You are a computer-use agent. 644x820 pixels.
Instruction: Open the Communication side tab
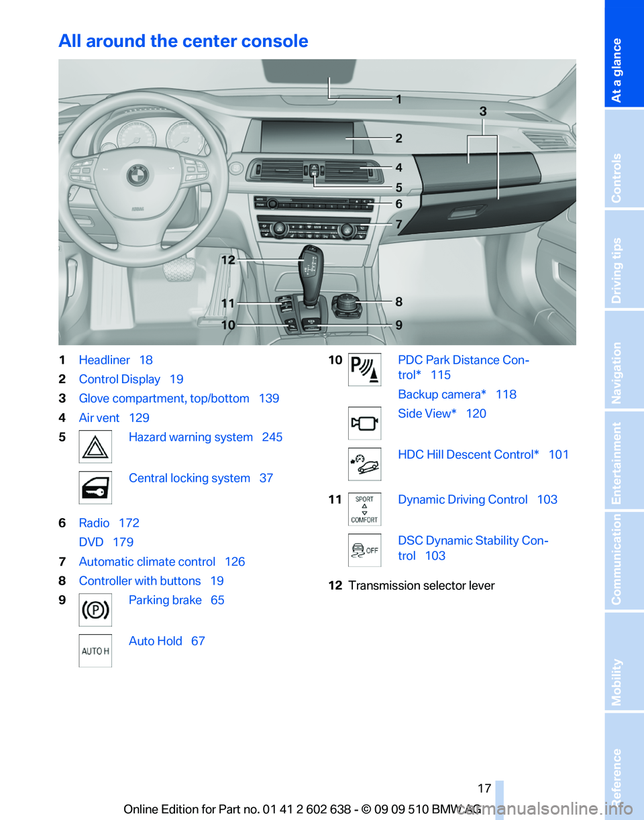[624, 560]
